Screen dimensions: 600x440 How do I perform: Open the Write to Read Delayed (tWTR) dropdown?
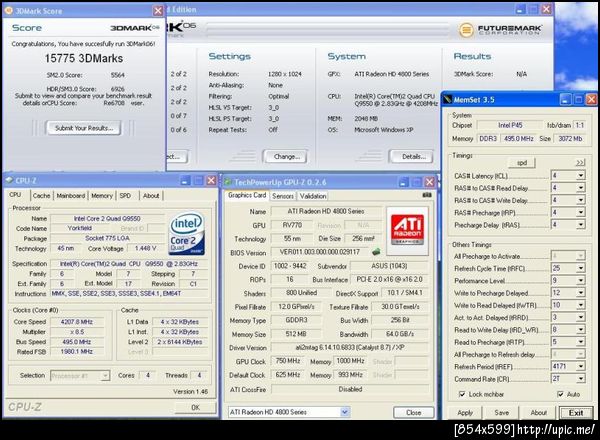coord(580,305)
